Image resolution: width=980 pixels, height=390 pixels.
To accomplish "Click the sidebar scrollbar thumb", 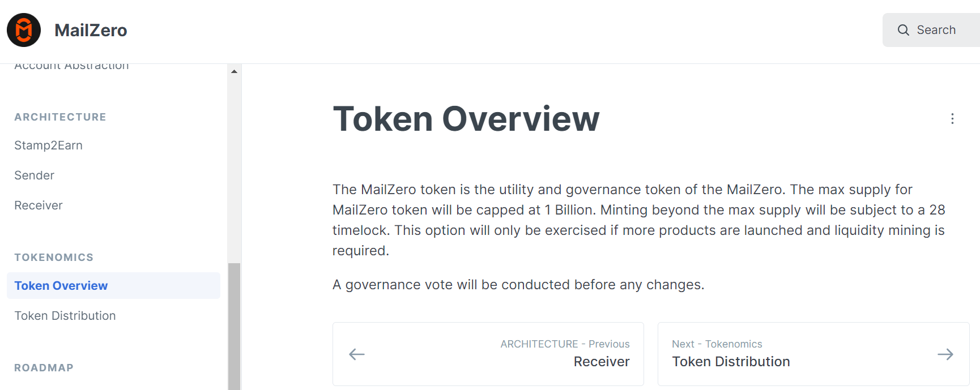I will (x=233, y=323).
